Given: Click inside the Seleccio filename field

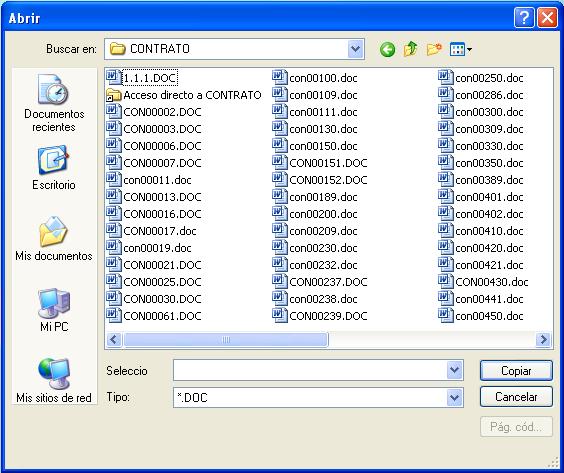Looking at the screenshot, I should [x=310, y=370].
